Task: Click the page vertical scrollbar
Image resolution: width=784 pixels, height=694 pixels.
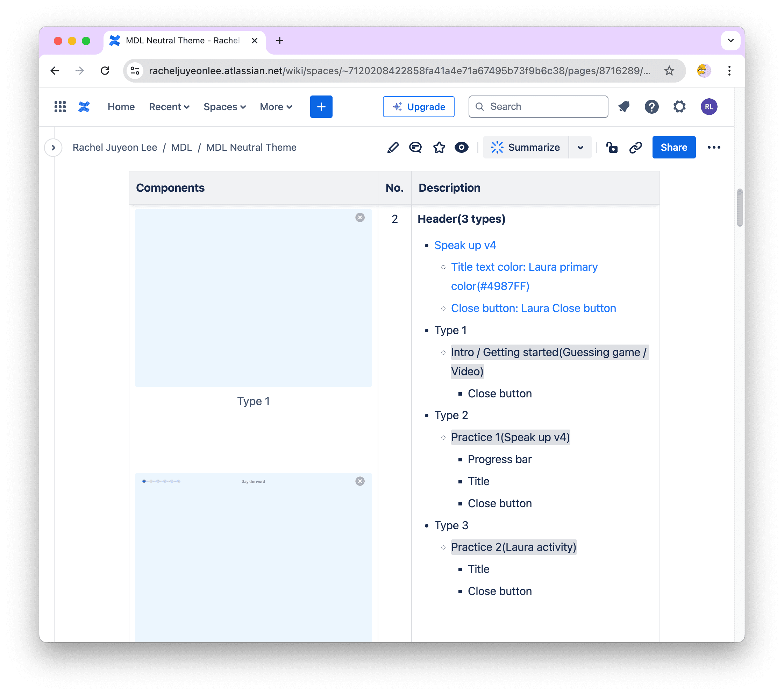Action: coord(740,207)
